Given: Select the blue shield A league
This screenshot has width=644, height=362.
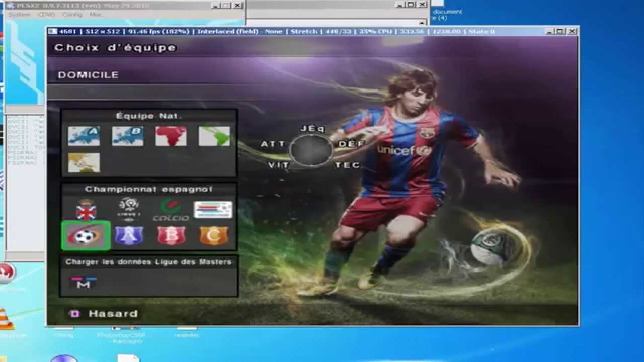Looking at the screenshot, I should (129, 235).
